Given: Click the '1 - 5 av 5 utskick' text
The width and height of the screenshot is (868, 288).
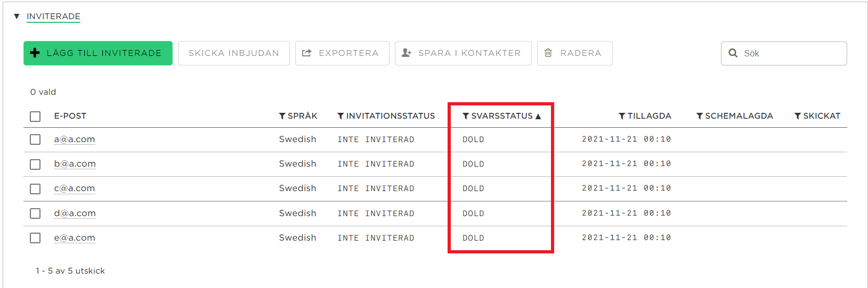Looking at the screenshot, I should [x=70, y=271].
